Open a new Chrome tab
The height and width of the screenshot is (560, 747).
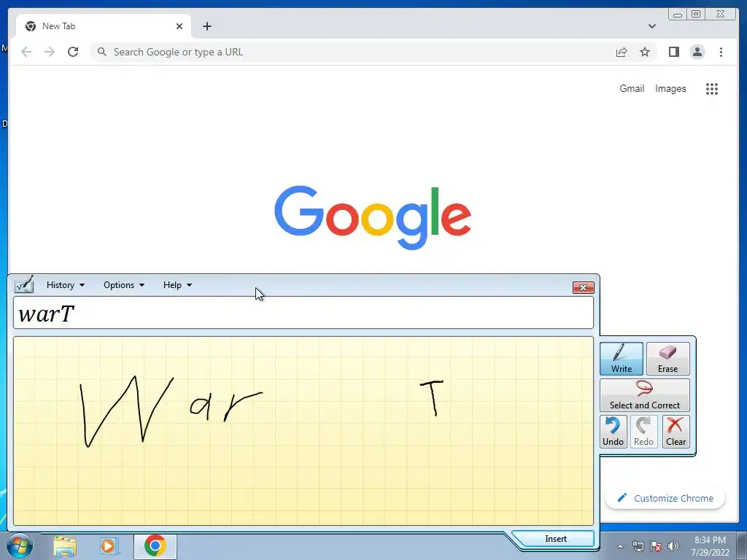click(x=206, y=26)
